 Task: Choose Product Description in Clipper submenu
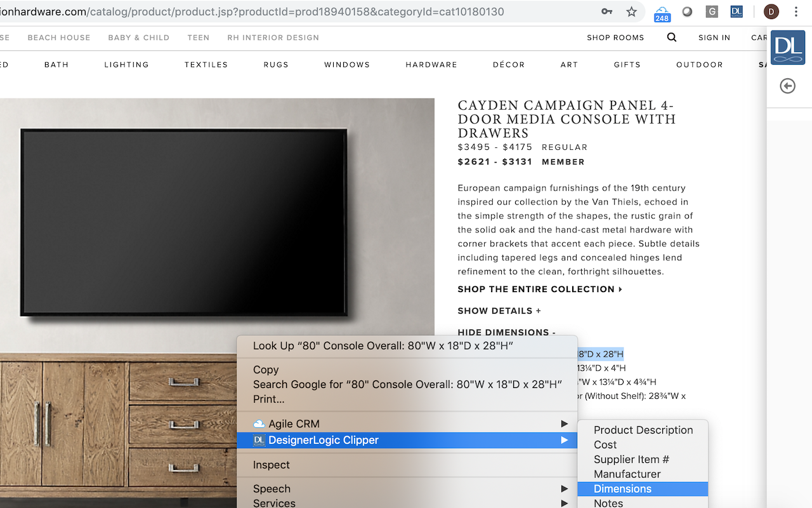(x=643, y=430)
